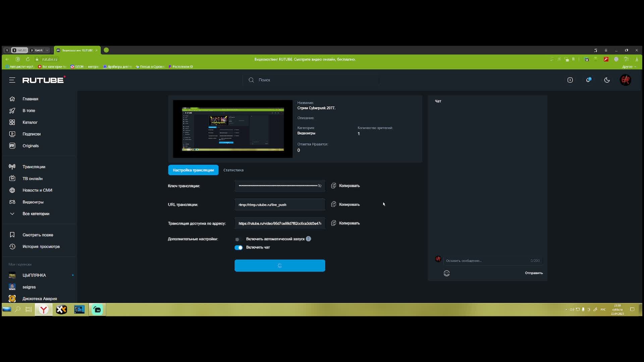Copy the stream page address
Viewport: 644px width, 362px height.
click(x=345, y=223)
